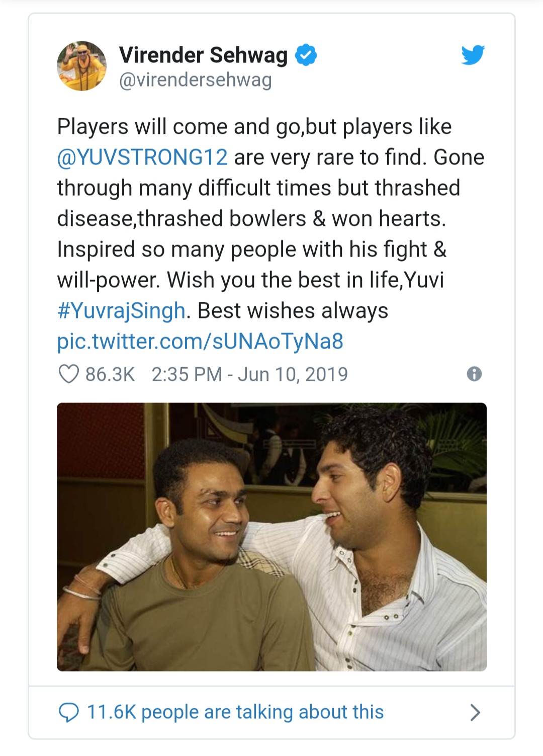Like the tweet with the heart icon

click(x=69, y=374)
